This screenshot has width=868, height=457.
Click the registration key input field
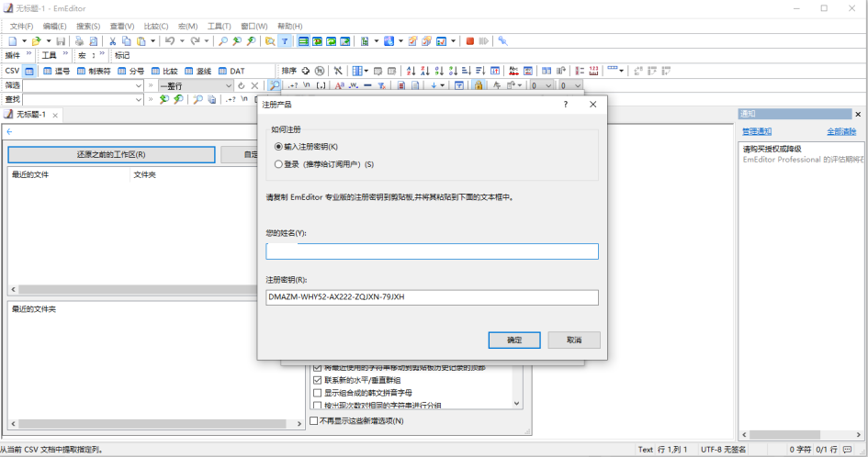[432, 297]
